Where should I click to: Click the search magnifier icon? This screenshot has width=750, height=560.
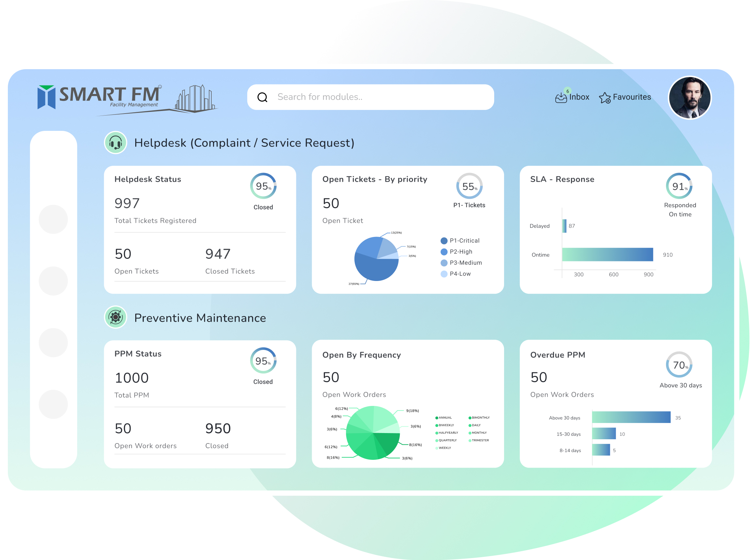(x=262, y=97)
